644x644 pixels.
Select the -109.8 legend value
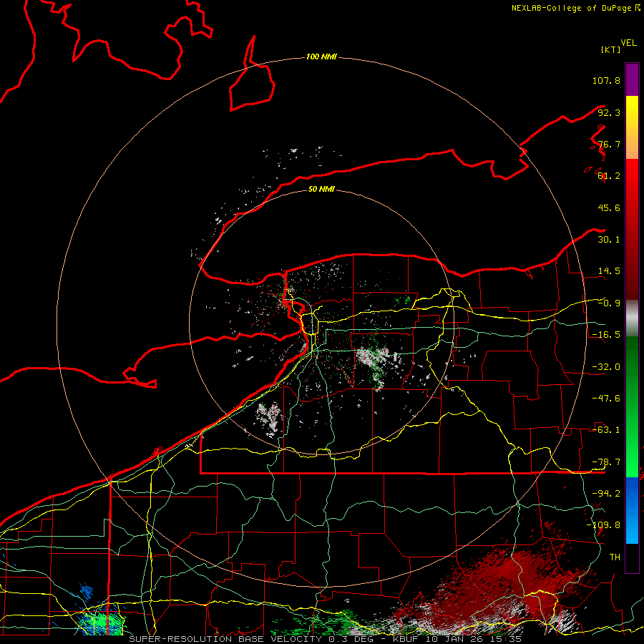pos(603,525)
